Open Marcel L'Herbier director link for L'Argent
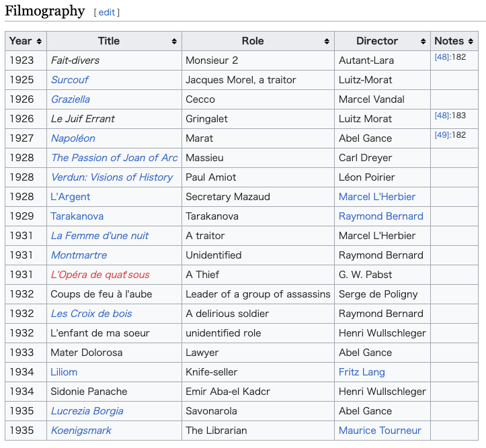This screenshot has height=448, width=486. click(377, 197)
